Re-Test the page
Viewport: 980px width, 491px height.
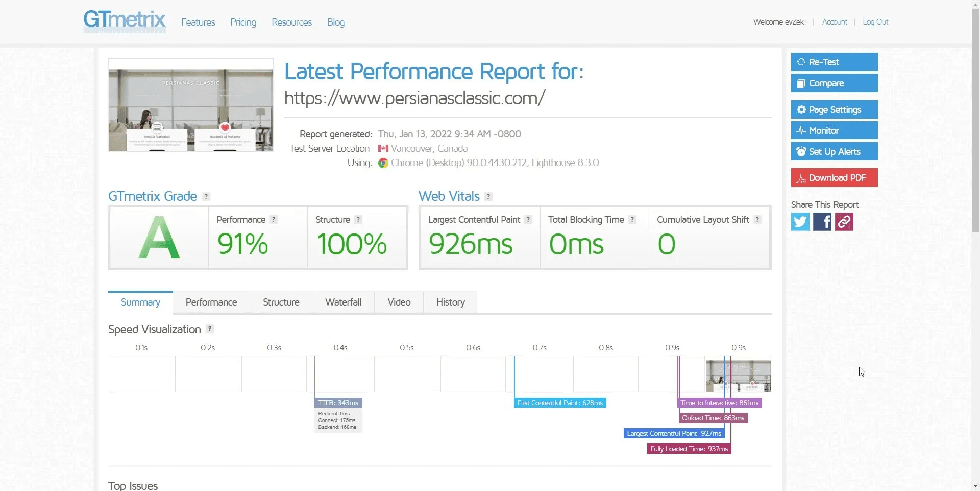click(834, 62)
